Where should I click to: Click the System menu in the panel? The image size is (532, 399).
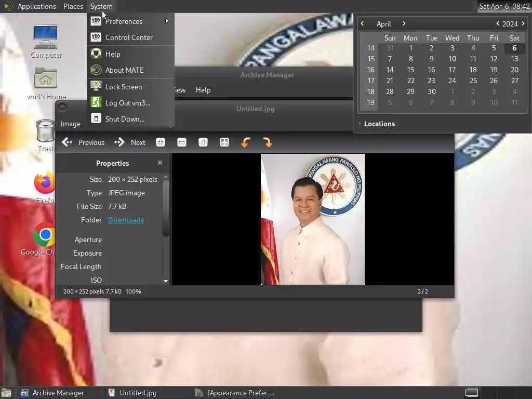tap(101, 6)
